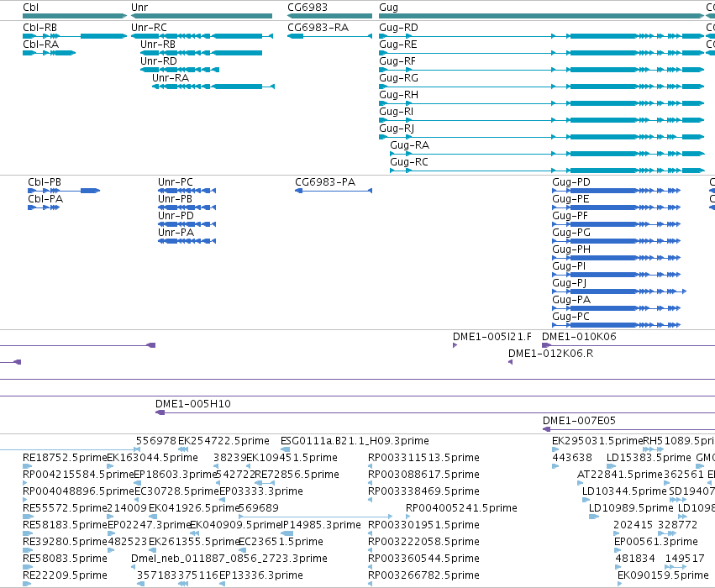Select EST label EP00561.3prime

655,542
